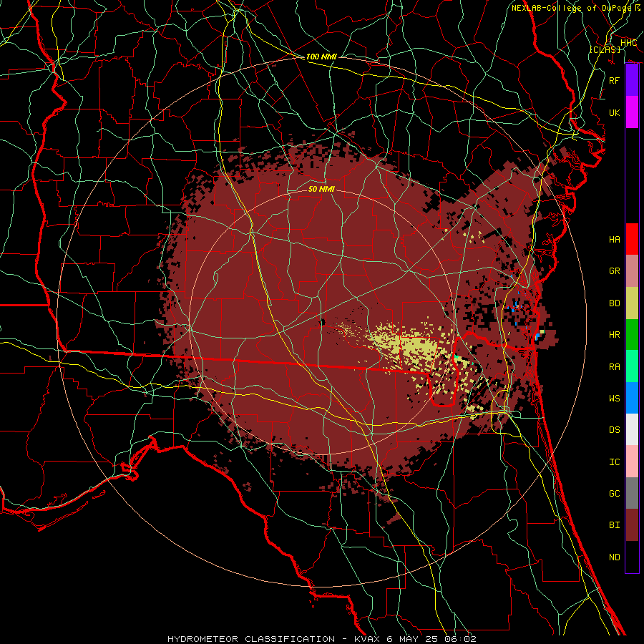Click the HA legend label
This screenshot has width=644, height=644.
[614, 240]
